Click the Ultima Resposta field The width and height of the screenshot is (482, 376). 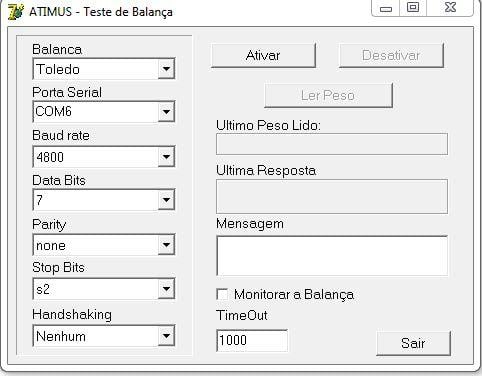[332, 196]
